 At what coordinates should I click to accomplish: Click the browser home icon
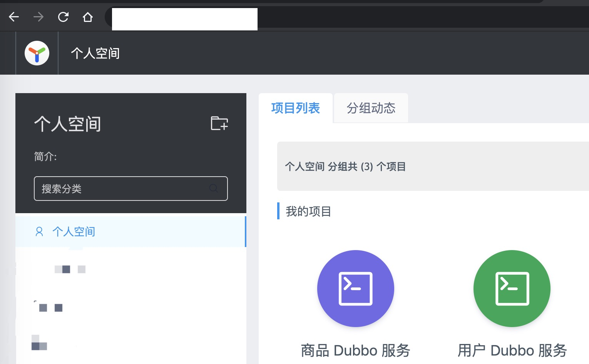point(87,17)
